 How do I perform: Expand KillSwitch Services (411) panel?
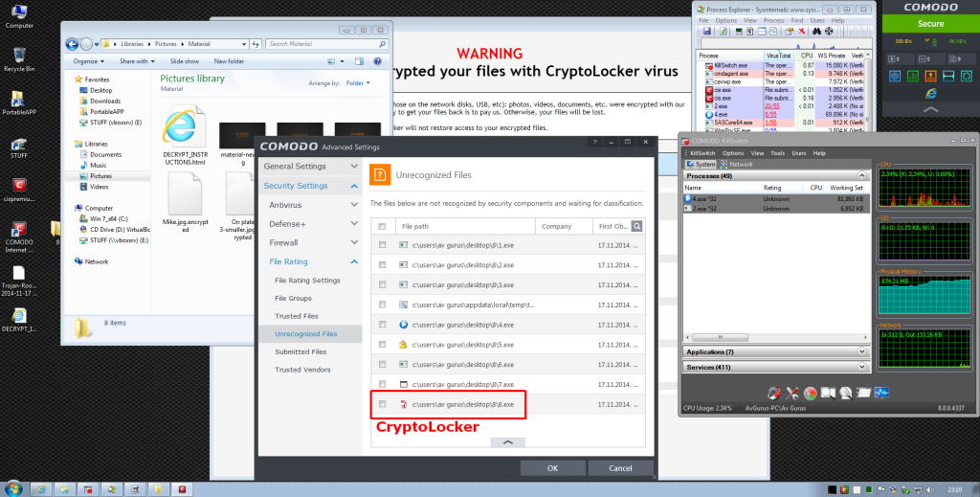tap(862, 367)
